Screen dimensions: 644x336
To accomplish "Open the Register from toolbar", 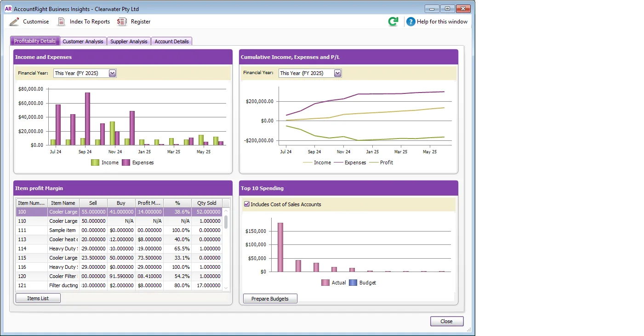I will 141,22.
